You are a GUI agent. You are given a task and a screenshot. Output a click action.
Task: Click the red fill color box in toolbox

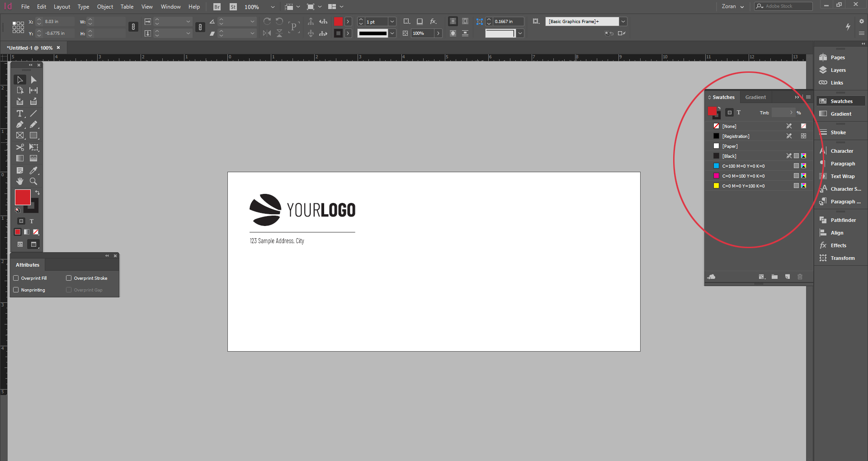pos(23,198)
